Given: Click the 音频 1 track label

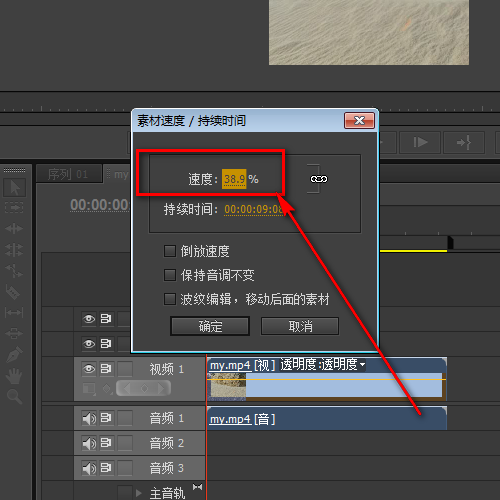Looking at the screenshot, I should [166, 418].
